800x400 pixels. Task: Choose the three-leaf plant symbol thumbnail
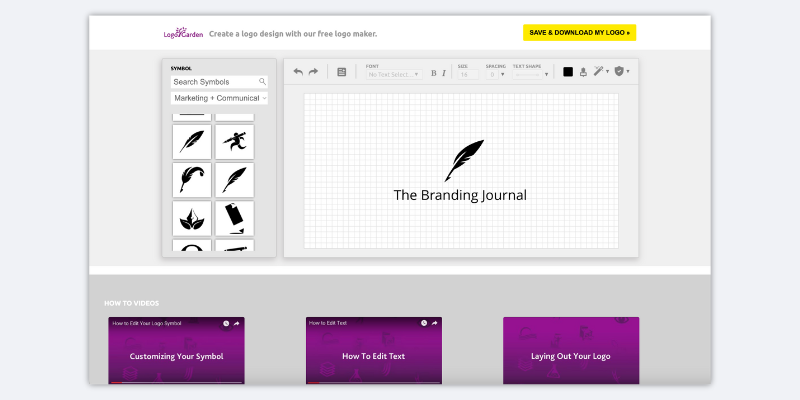(191, 218)
